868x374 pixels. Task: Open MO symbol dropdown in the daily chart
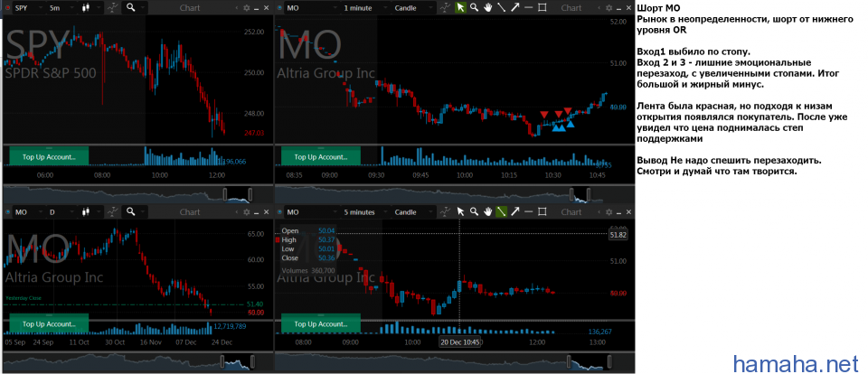click(x=28, y=212)
